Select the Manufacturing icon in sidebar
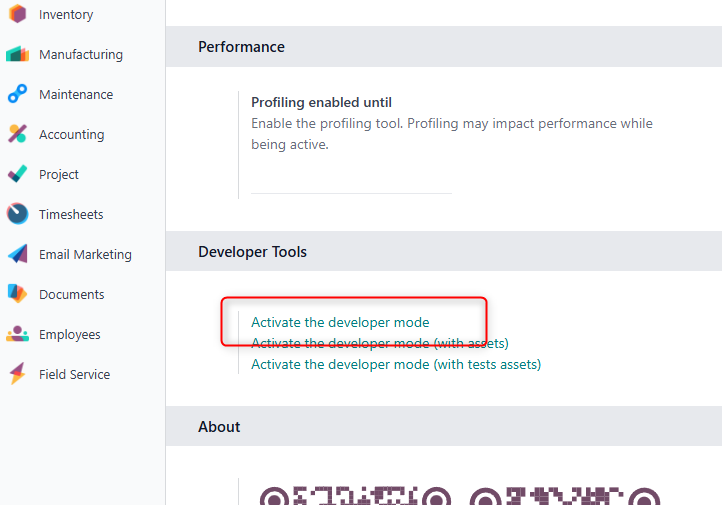This screenshot has width=722, height=505. (17, 54)
